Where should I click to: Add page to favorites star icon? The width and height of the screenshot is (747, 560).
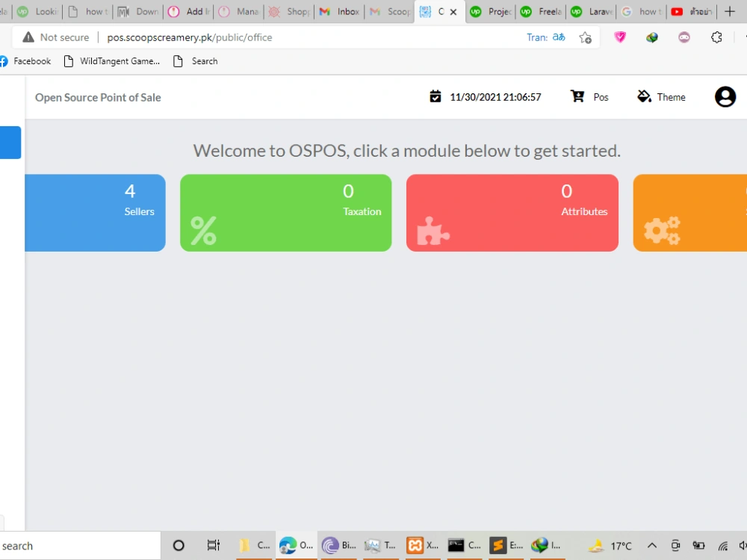pos(586,37)
